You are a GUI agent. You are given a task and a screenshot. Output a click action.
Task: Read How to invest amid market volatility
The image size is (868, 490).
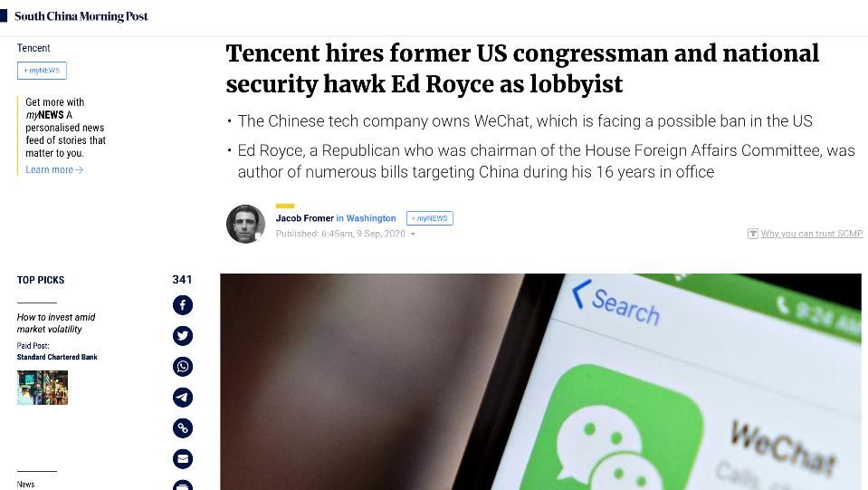56,322
